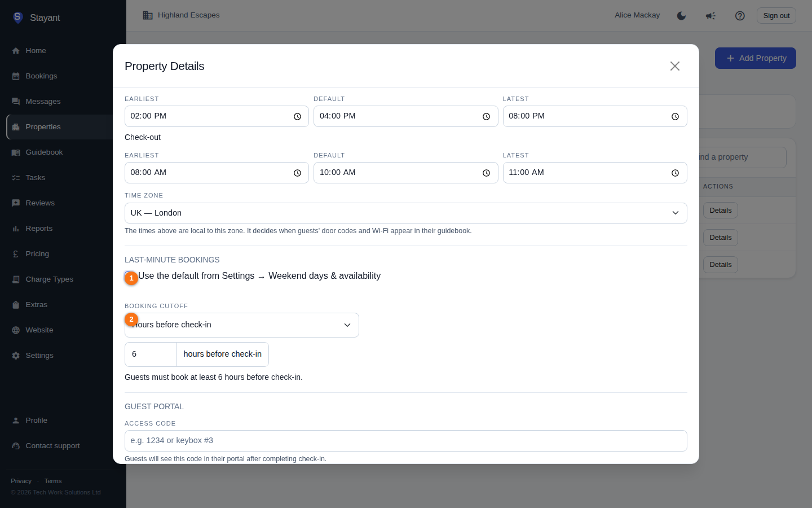Click the Charge Types icon
812x508 pixels.
tap(16, 279)
